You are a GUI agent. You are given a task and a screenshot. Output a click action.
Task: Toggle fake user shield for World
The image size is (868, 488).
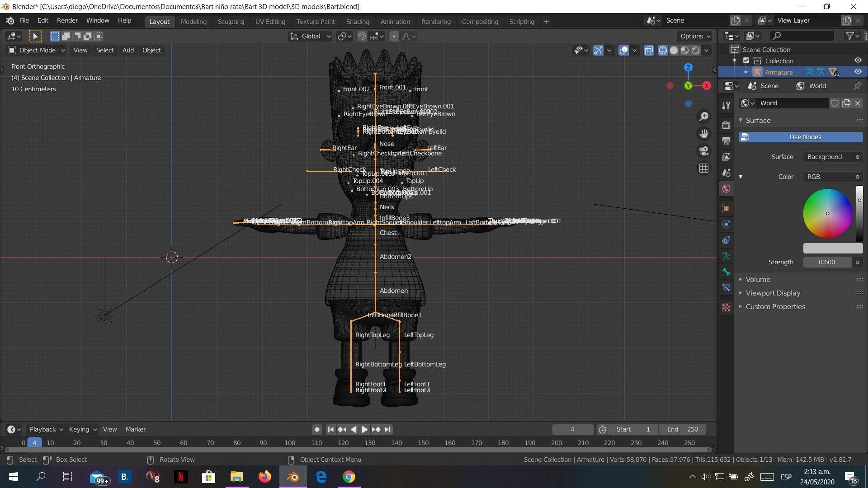(x=835, y=103)
